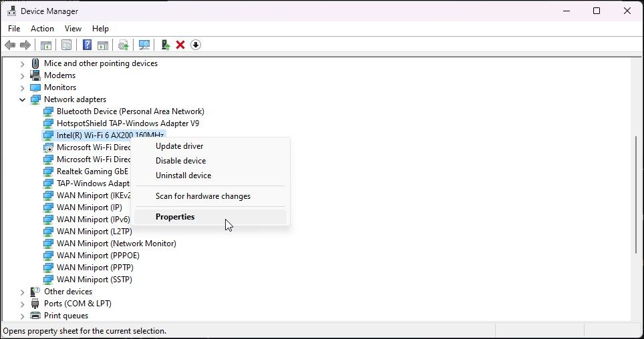Select Uninstall device in the context menu
The height and width of the screenshot is (339, 644).
click(x=210, y=176)
